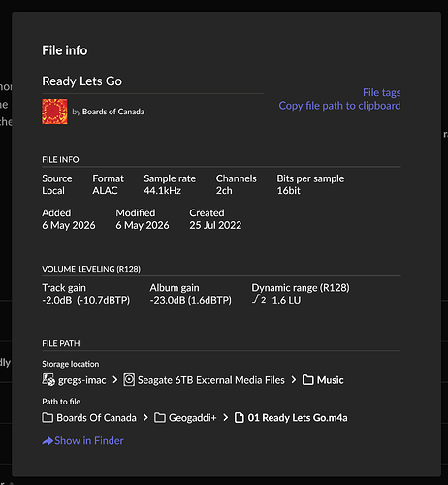Viewport: 448px width, 485px height.
Task: Open the File tags link
Action: click(x=381, y=93)
